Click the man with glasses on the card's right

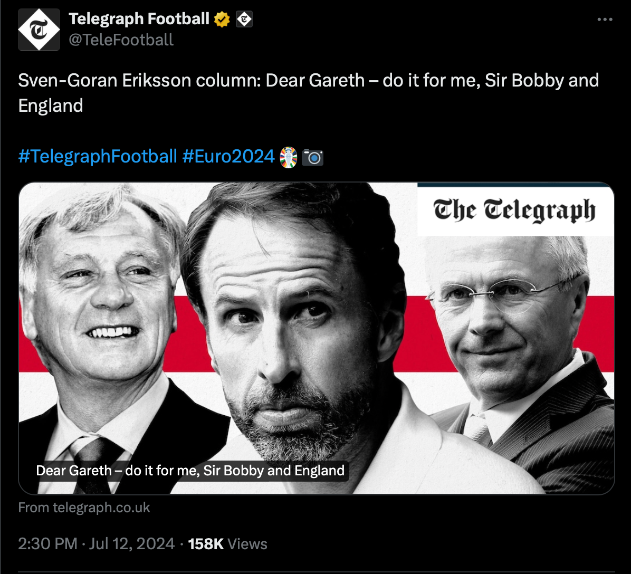click(510, 320)
